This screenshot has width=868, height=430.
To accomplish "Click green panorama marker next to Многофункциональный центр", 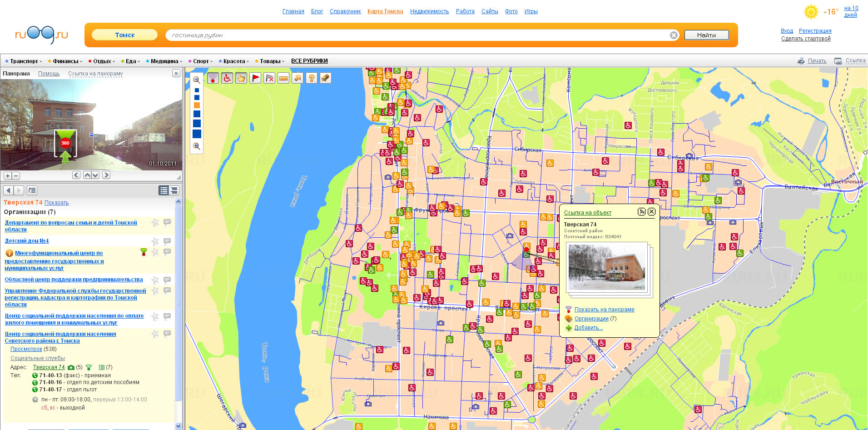I will (144, 252).
